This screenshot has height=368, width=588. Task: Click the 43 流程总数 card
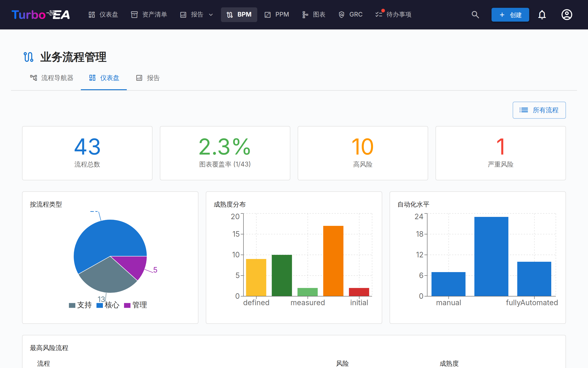click(87, 153)
